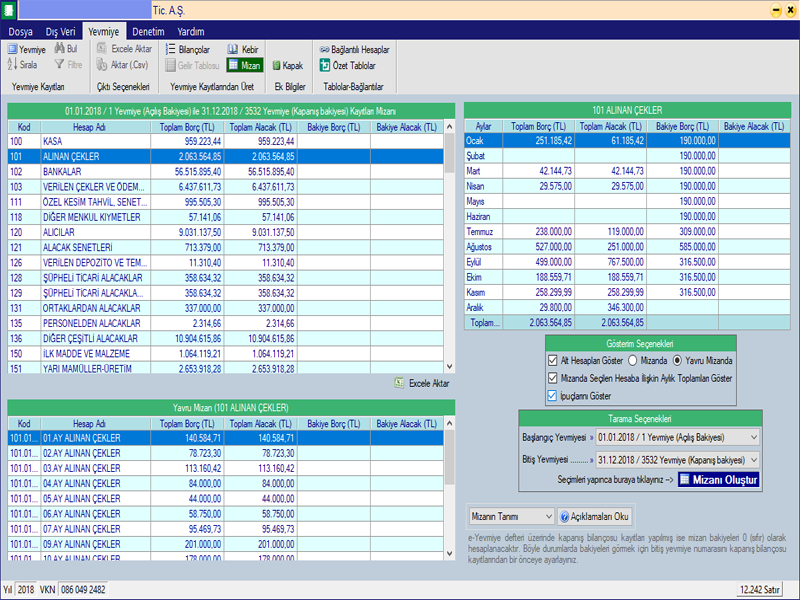Select the Eylül month row
Image resolution: width=800 pixels, height=600 pixels.
627,262
